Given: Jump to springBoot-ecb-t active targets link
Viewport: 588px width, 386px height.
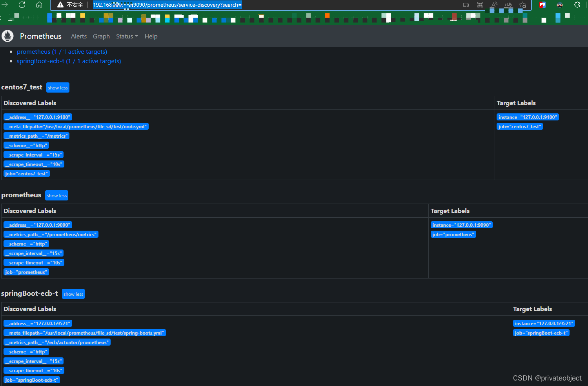Looking at the screenshot, I should tap(69, 61).
